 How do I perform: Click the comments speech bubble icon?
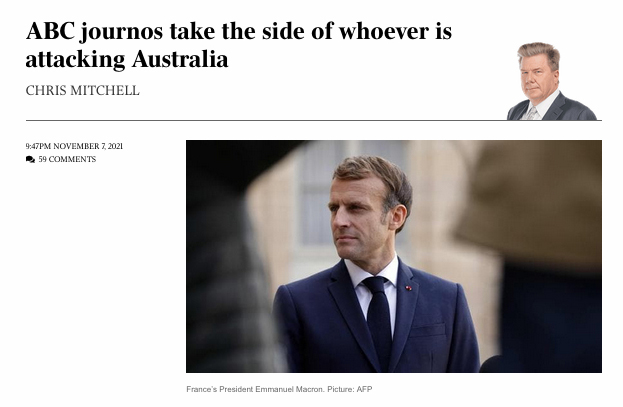click(30, 159)
